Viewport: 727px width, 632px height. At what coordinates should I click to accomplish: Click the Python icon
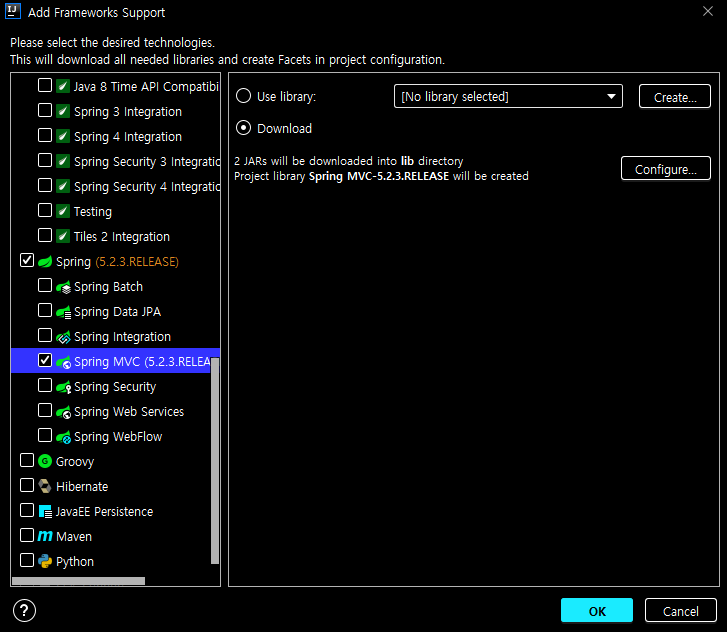tap(45, 562)
